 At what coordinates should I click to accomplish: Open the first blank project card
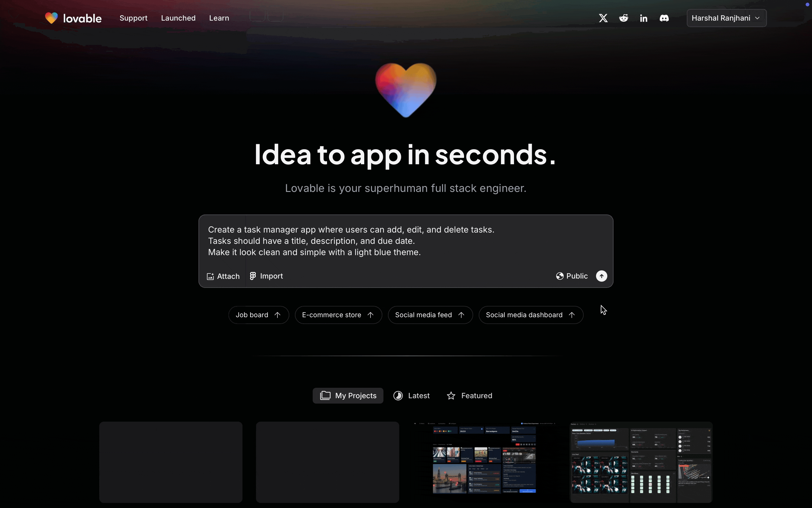[171, 462]
